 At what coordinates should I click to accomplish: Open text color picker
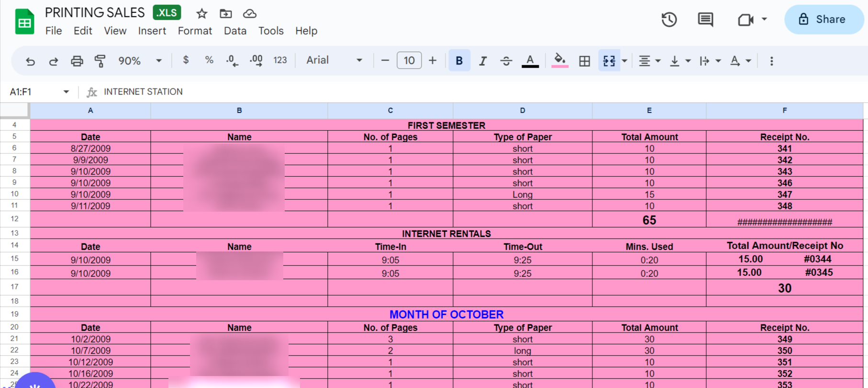coord(530,61)
